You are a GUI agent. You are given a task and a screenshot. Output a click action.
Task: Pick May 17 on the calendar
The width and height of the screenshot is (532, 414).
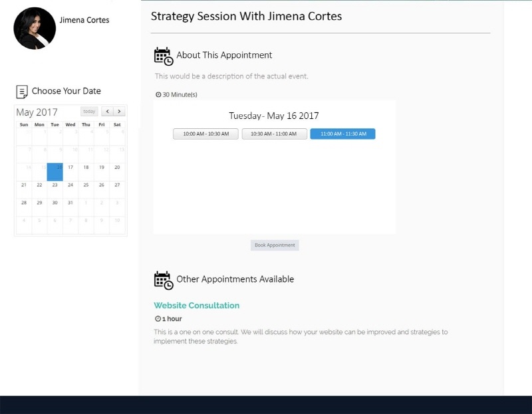(x=70, y=172)
